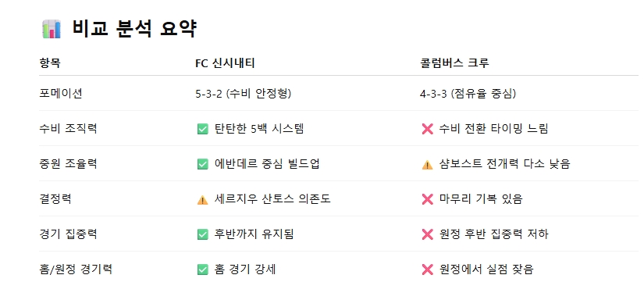
Task: Click the 결정력 row label
Action: pos(55,199)
